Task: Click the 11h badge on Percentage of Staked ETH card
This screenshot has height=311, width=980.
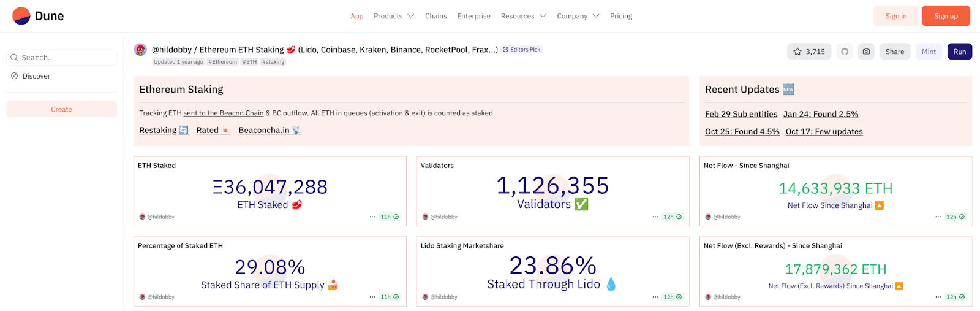Action: point(390,297)
